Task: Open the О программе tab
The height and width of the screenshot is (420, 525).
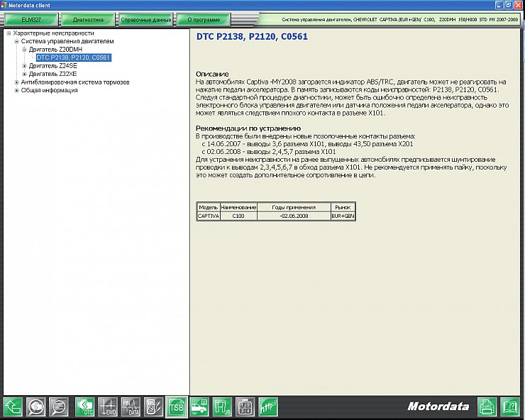Action: click(x=204, y=20)
